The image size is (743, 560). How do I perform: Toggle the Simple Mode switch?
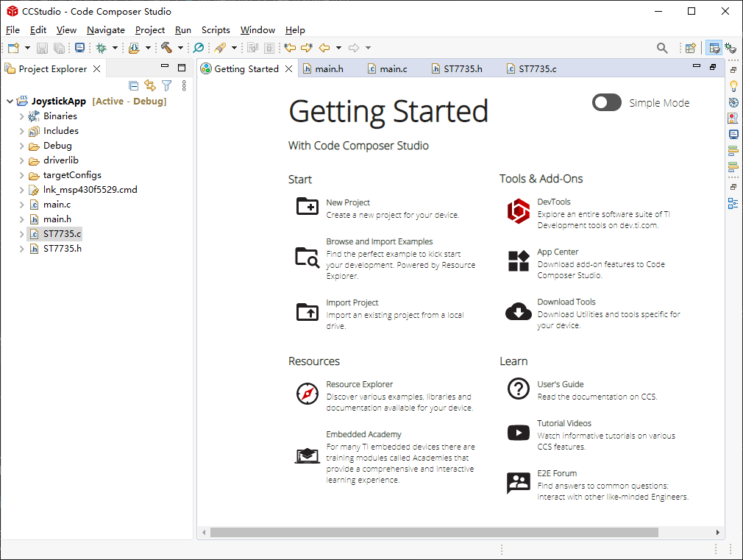pyautogui.click(x=606, y=102)
